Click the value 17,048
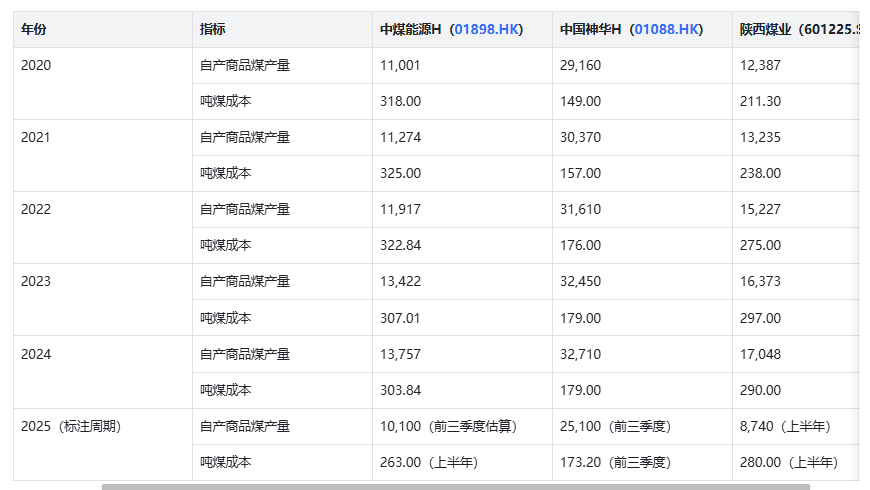Viewport: 870px width, 490px height. coord(760,354)
